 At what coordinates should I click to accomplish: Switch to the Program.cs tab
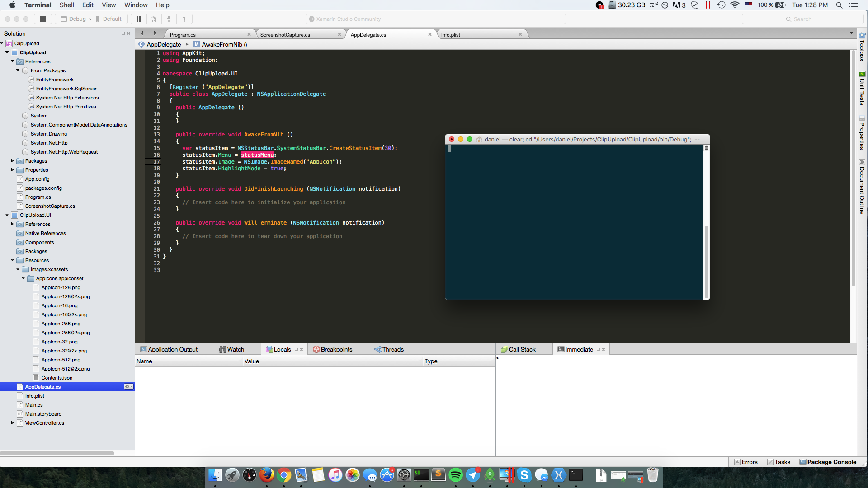click(183, 35)
